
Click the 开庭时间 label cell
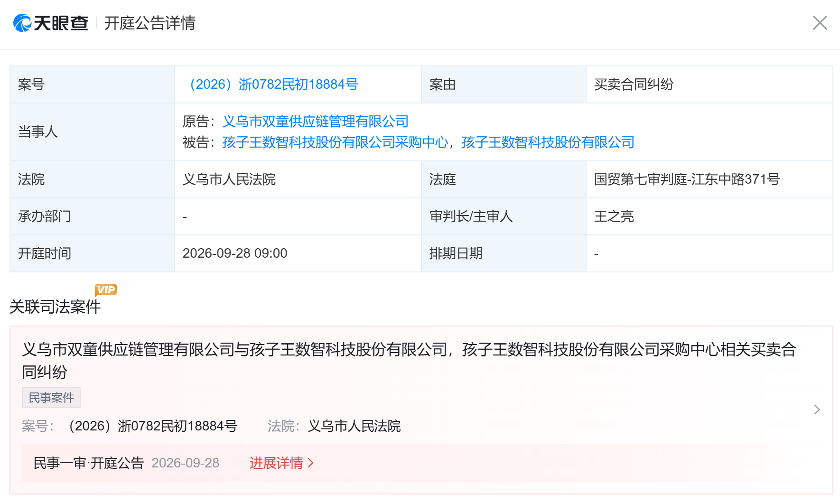pos(92,253)
